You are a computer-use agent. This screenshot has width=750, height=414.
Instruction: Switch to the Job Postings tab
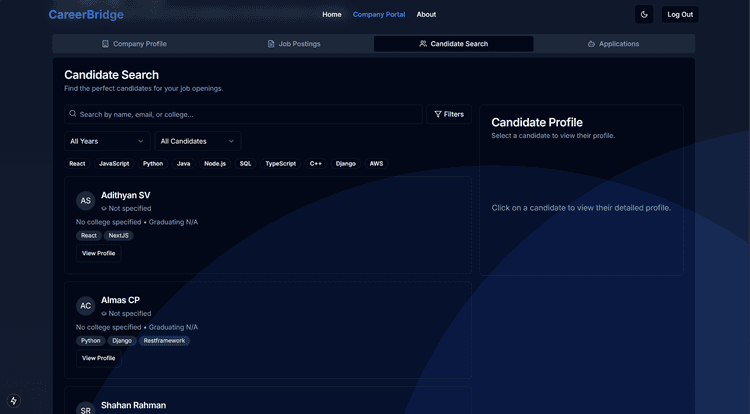coord(294,44)
